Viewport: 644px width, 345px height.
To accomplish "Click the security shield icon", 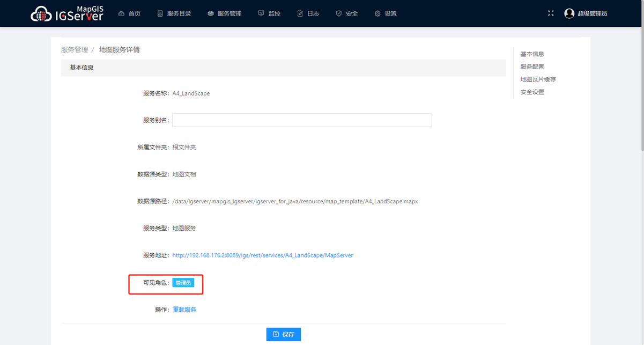I will pyautogui.click(x=338, y=13).
